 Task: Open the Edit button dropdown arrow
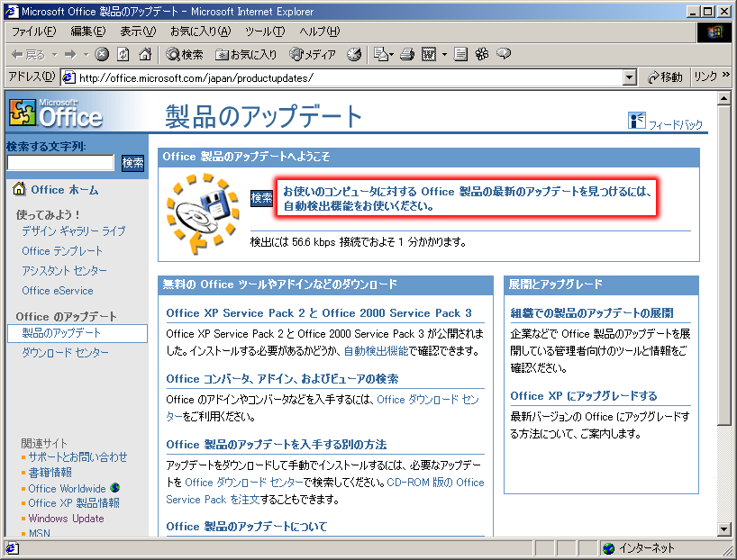tap(444, 55)
